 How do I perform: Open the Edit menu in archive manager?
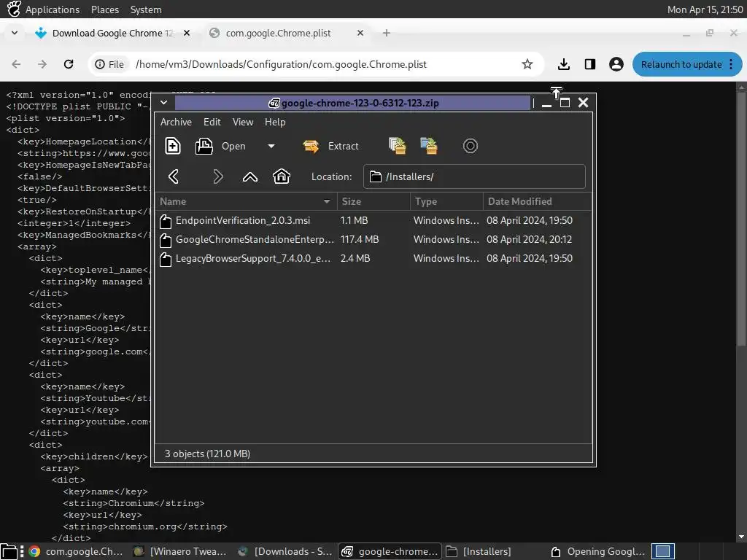[x=212, y=122]
